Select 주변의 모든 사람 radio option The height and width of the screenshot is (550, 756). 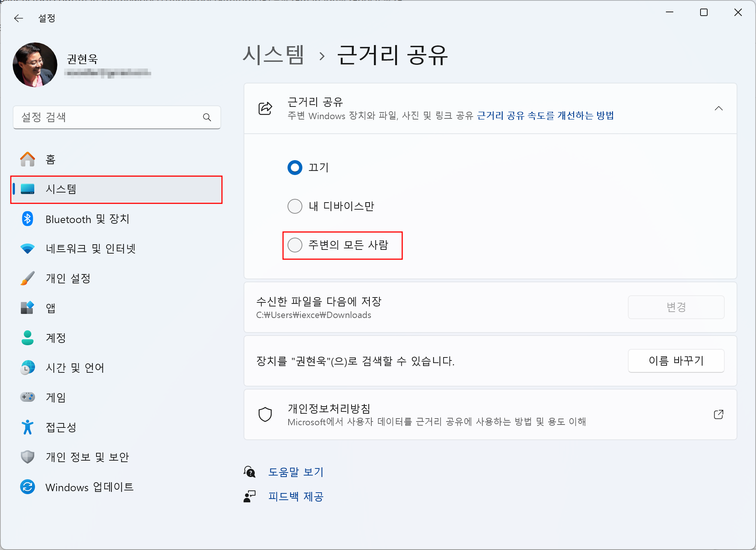[295, 245]
